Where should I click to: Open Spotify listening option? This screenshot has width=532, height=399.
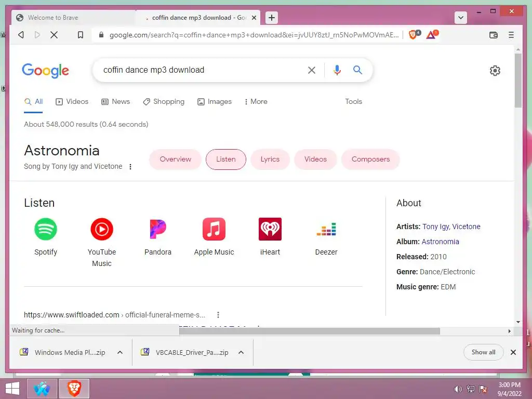[x=46, y=237]
